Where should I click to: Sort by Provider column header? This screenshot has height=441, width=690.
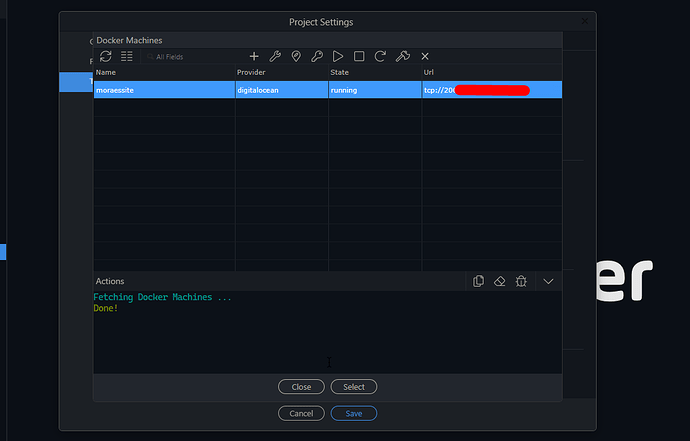coord(282,72)
